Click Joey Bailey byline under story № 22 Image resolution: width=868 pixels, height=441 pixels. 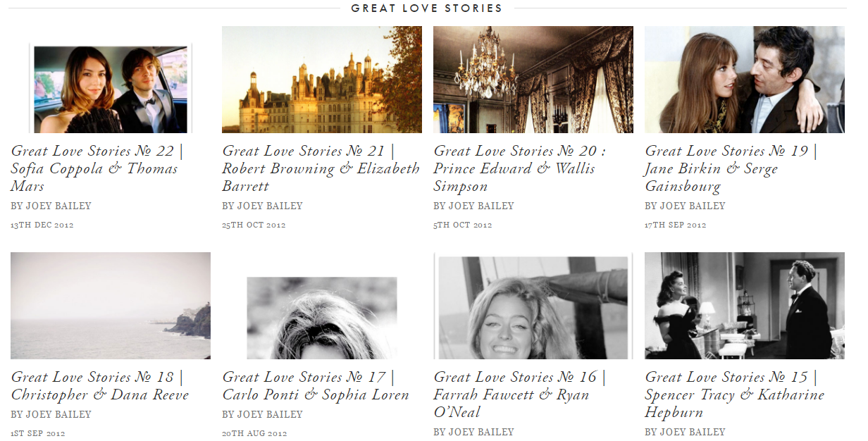click(51, 206)
